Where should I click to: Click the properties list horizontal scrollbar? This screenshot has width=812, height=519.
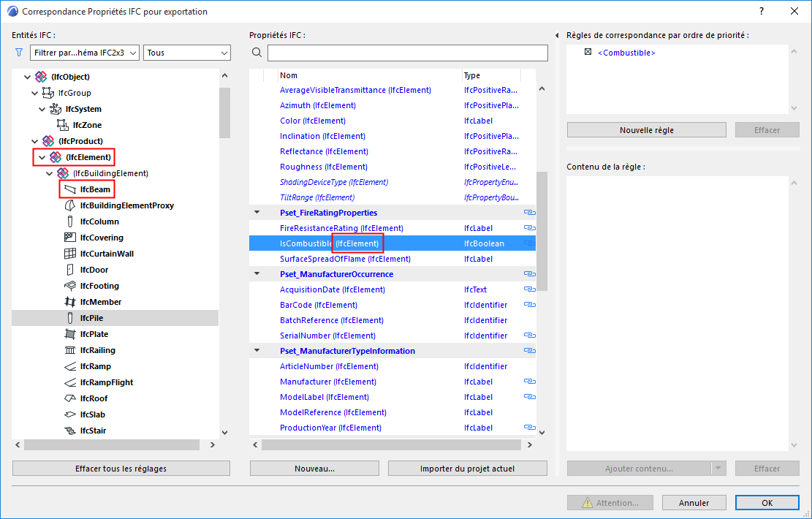coord(392,444)
